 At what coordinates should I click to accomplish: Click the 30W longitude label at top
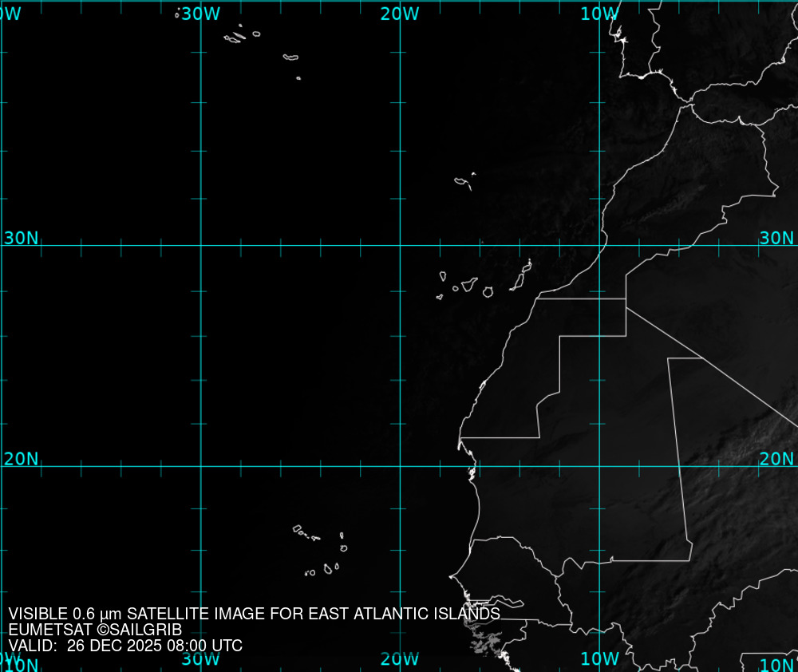[x=200, y=14]
